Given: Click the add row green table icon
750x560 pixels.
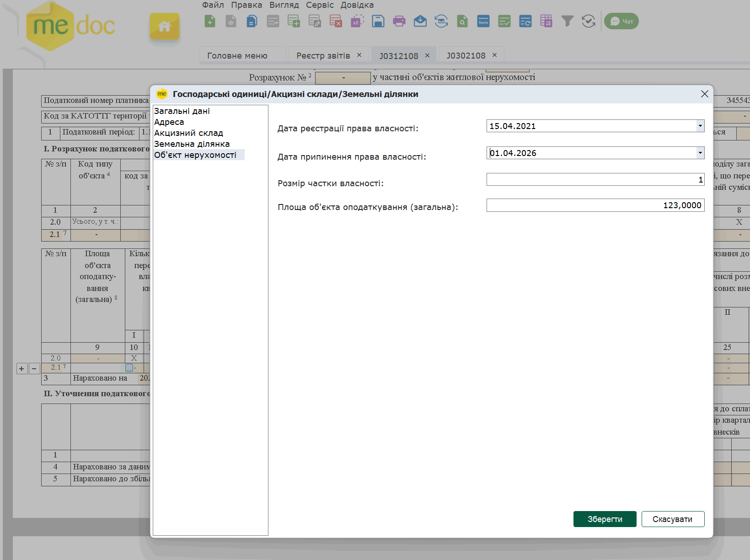Looking at the screenshot, I should coord(294,21).
